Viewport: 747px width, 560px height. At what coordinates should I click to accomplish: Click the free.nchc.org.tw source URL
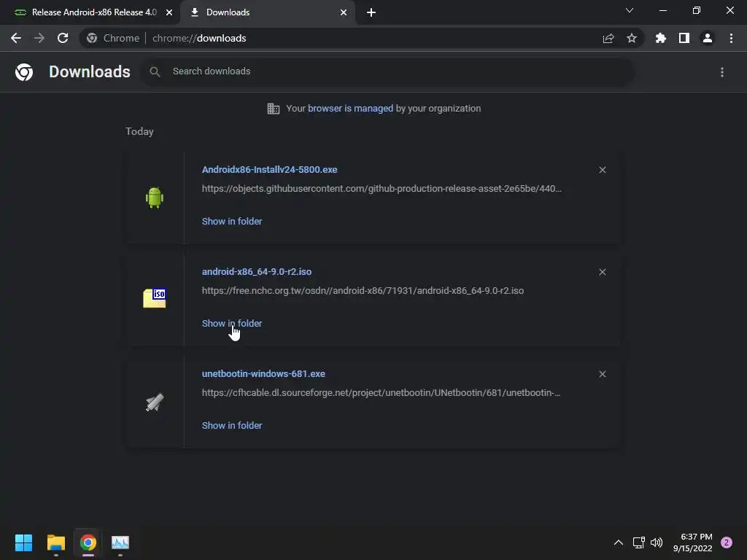363,290
